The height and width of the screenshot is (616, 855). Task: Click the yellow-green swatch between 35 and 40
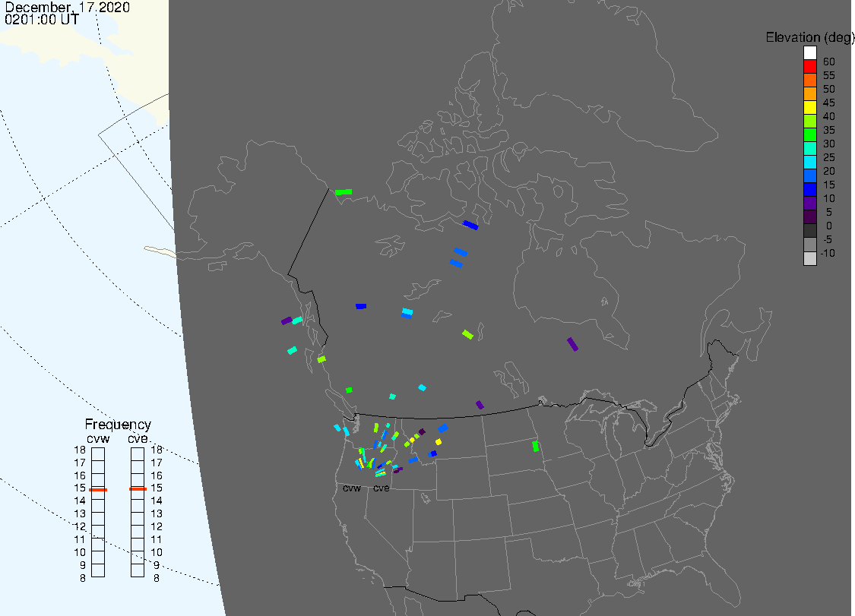(809, 121)
